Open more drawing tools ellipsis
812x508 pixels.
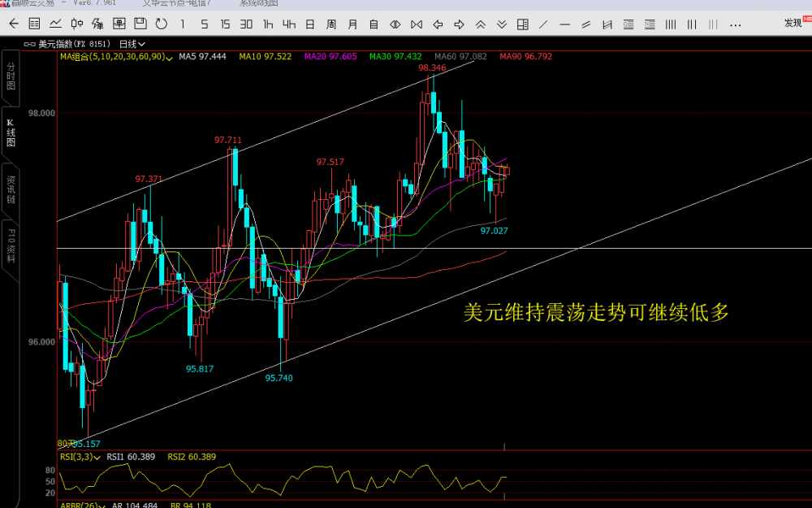click(x=735, y=24)
